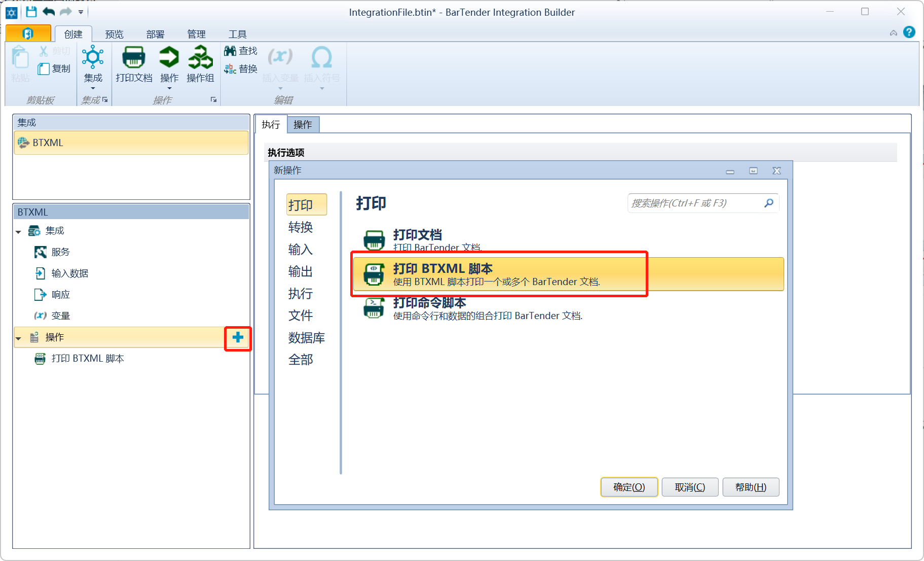
Task: Switch to the 操作 tab in right pane
Action: click(303, 125)
